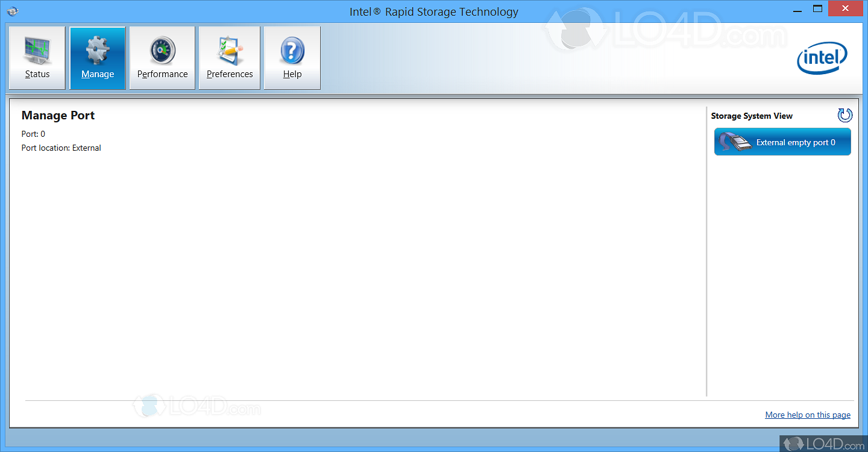This screenshot has width=868, height=452.
Task: Click the Manage Port heading
Action: coord(58,115)
